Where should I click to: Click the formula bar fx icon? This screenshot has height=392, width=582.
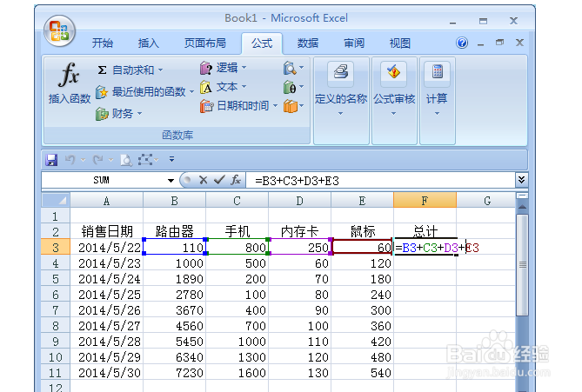(x=236, y=180)
